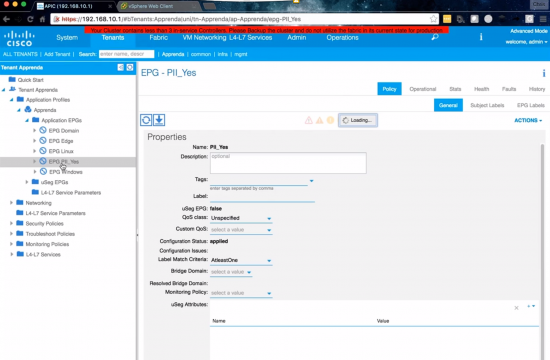Click the EPG Edge circle icon
This screenshot has width=550, height=360.
[43, 140]
